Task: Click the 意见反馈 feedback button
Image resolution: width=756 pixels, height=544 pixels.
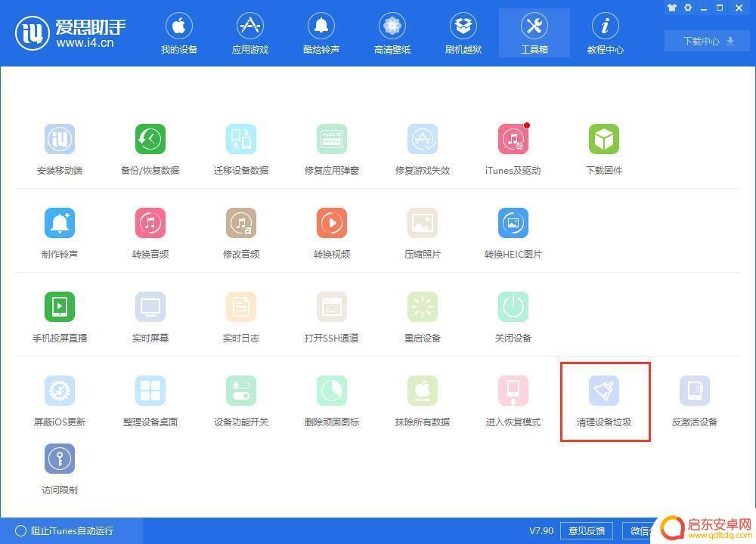Action: tap(587, 531)
